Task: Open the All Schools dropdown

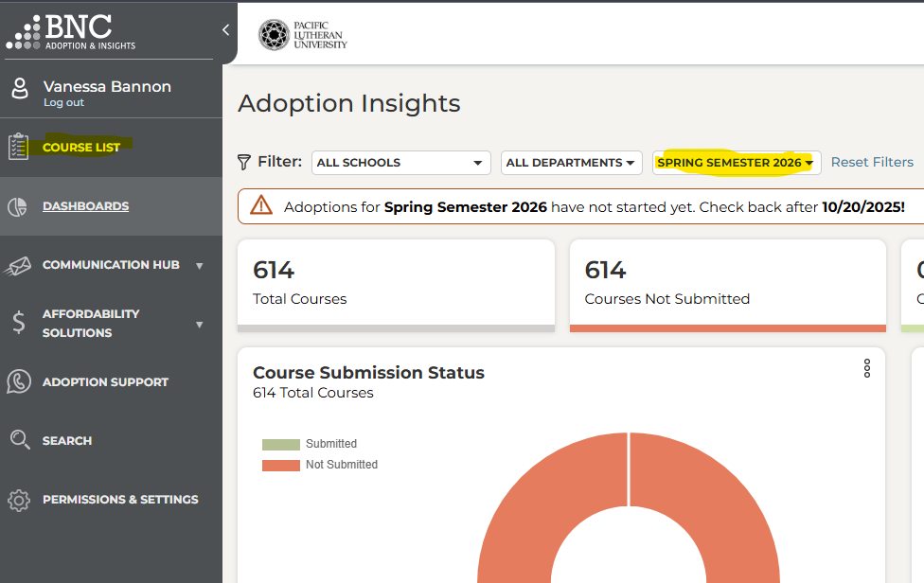Action: pyautogui.click(x=400, y=163)
